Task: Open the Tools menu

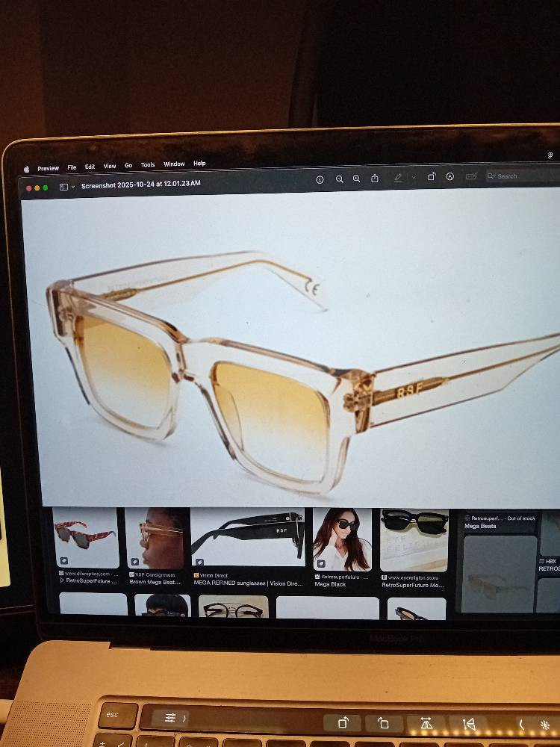Action: (x=148, y=165)
